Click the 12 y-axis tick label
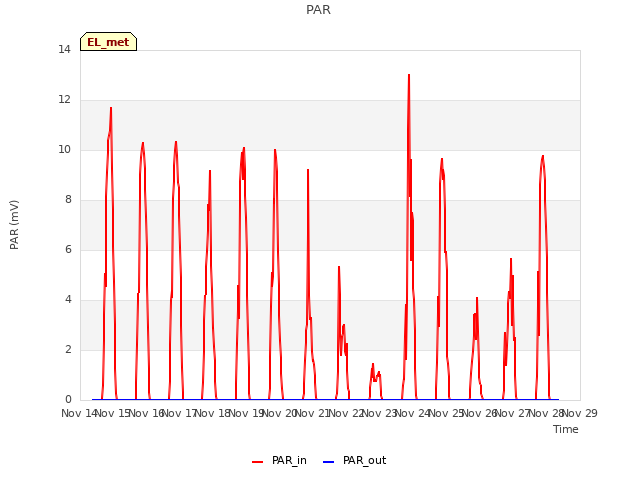This screenshot has width=640, height=480. click(64, 100)
